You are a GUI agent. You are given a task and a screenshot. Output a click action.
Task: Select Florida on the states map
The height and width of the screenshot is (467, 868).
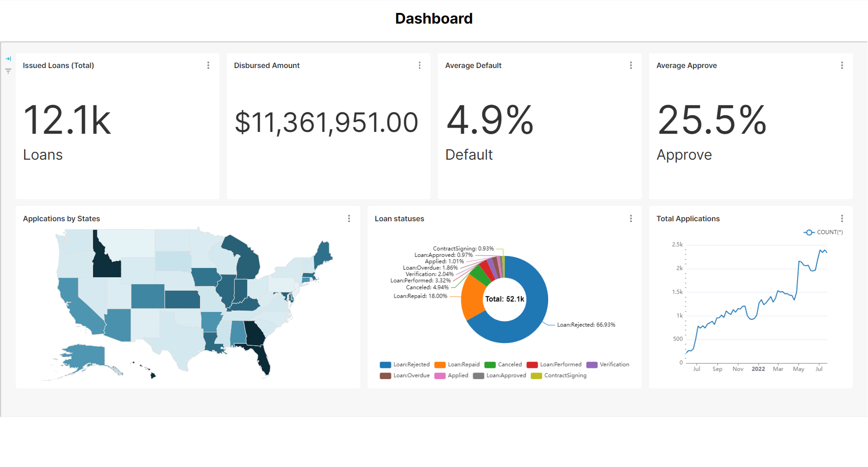tap(262, 356)
